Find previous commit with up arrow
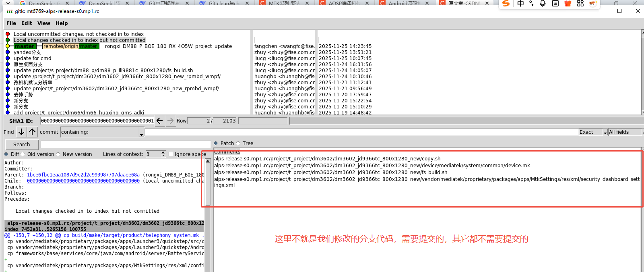The image size is (644, 272). point(32,132)
